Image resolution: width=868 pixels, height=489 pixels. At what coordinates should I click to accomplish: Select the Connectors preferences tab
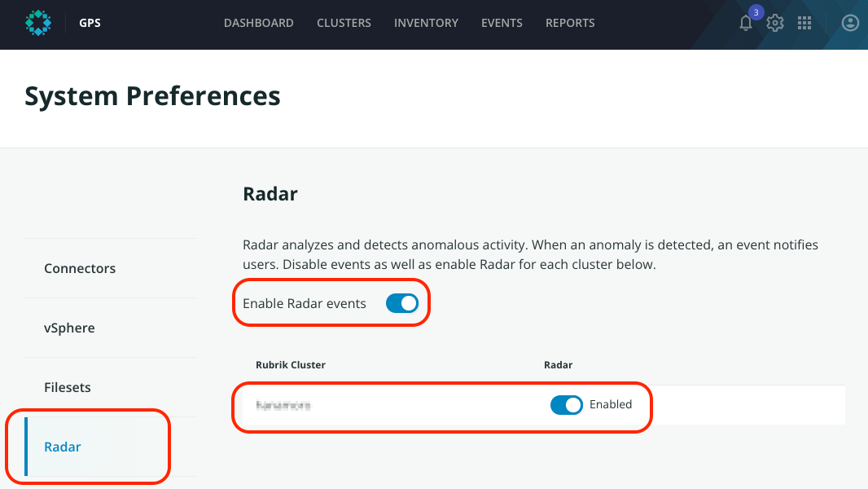click(x=80, y=268)
